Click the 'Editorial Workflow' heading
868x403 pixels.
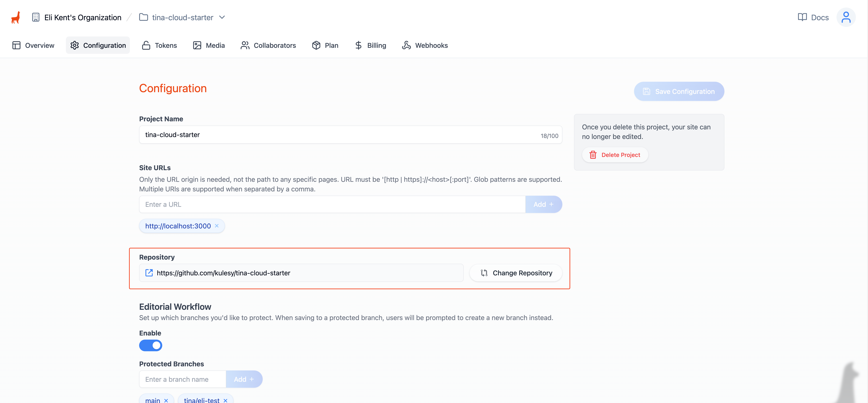tap(175, 307)
